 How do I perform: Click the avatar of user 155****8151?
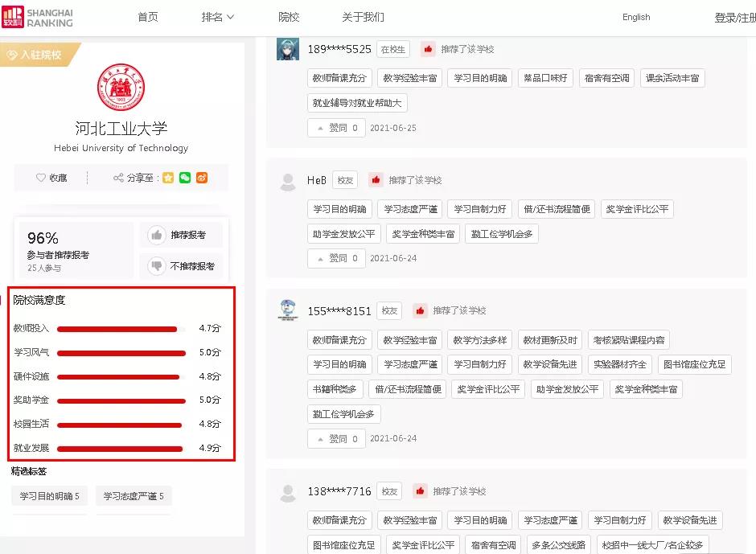pyautogui.click(x=288, y=310)
